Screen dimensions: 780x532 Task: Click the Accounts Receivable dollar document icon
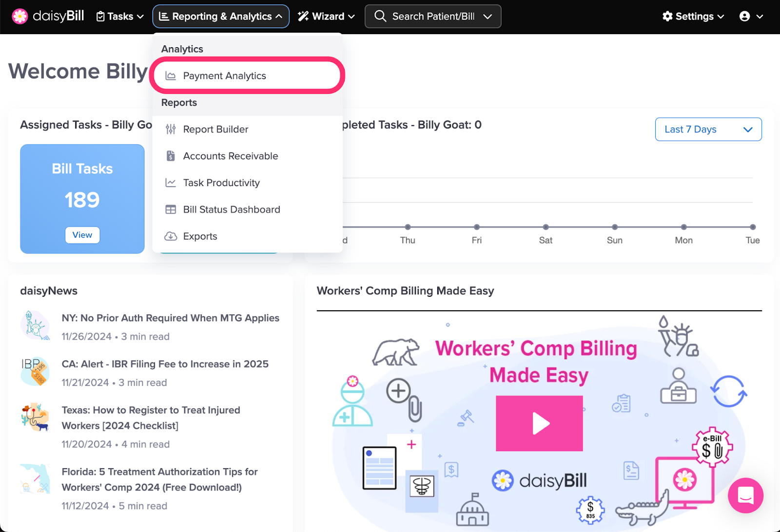pos(171,156)
